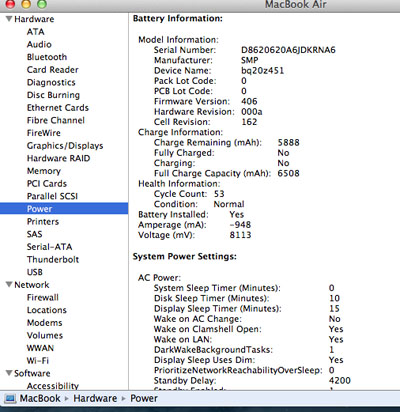400x412 pixels.
Task: Open the Bluetooth hardware section
Action: tap(47, 57)
